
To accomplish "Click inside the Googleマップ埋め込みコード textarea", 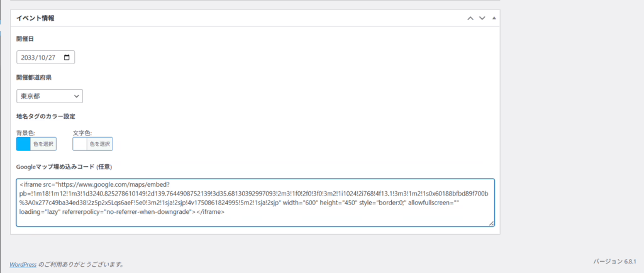I will pyautogui.click(x=255, y=203).
